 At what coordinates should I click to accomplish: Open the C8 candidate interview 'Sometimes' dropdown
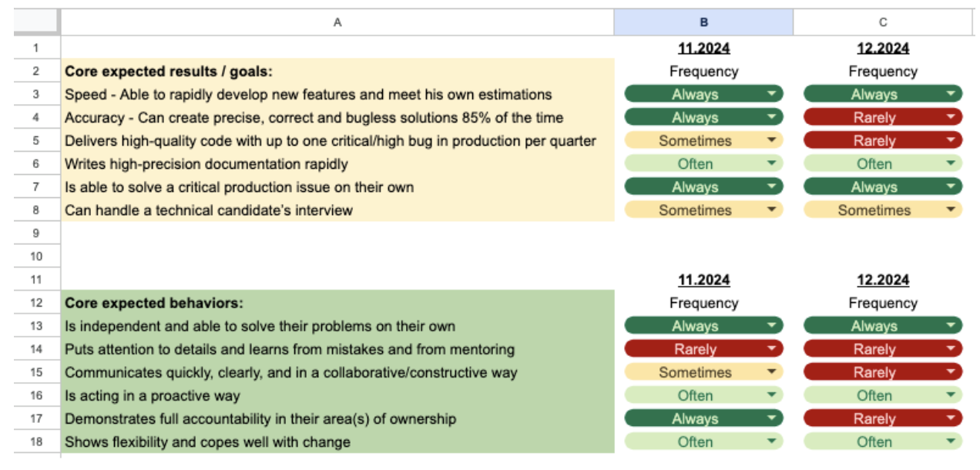pyautogui.click(x=883, y=210)
